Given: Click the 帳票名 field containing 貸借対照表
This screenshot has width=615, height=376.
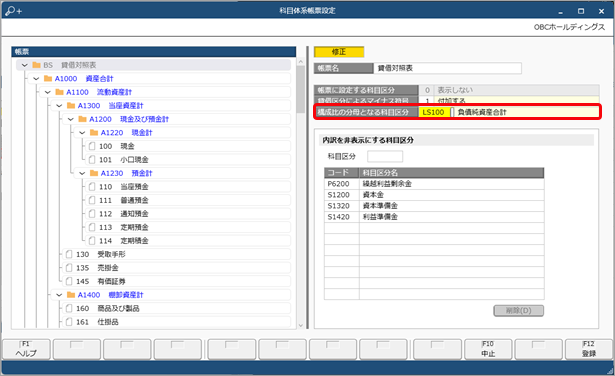Looking at the screenshot, I should click(x=448, y=68).
